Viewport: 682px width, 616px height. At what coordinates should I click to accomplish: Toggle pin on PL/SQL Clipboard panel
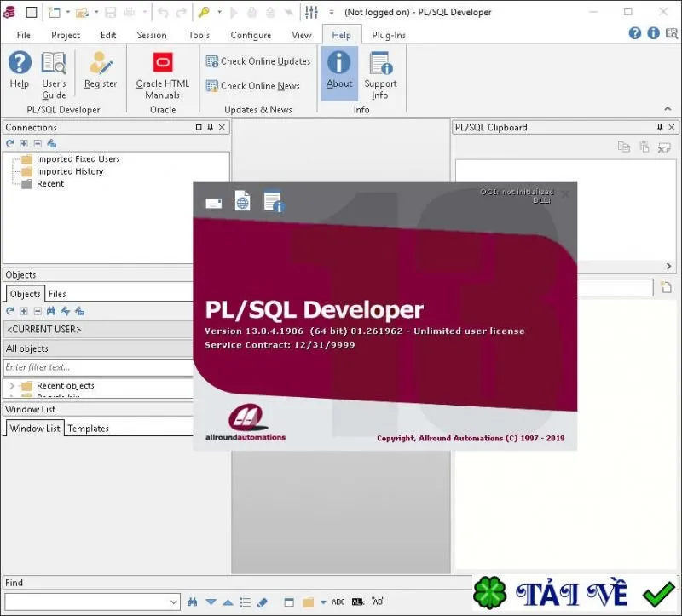[x=660, y=127]
